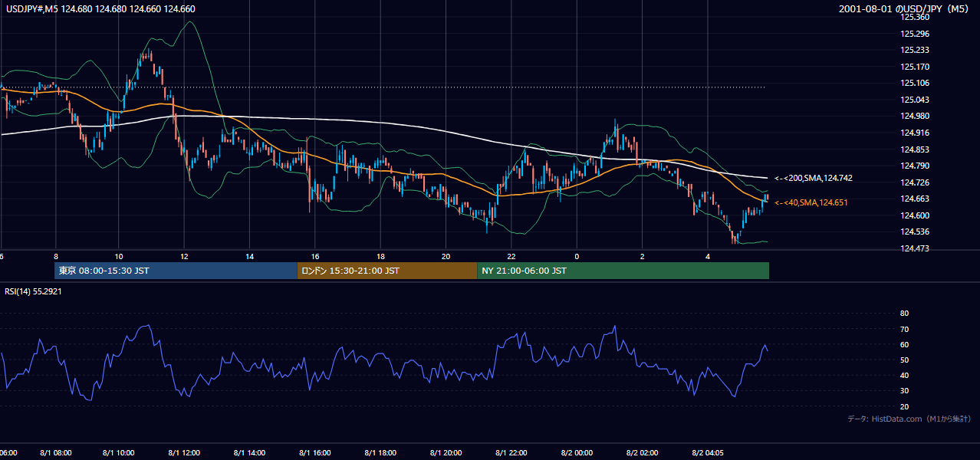Click the 40 SMA label showing 124.651
Screen dimensions: 980x460
pos(811,202)
